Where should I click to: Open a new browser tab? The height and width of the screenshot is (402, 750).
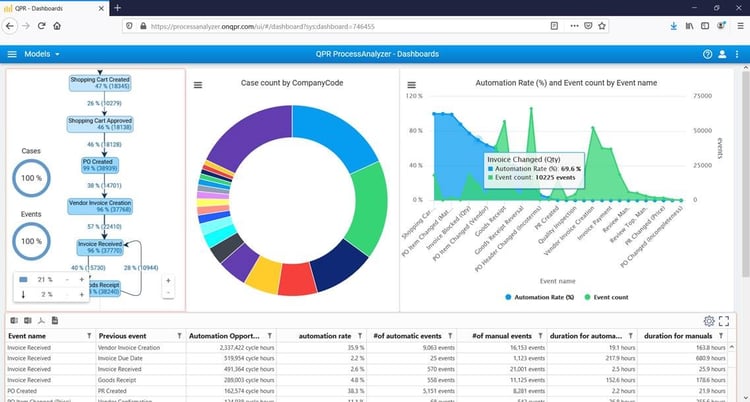pos(117,8)
